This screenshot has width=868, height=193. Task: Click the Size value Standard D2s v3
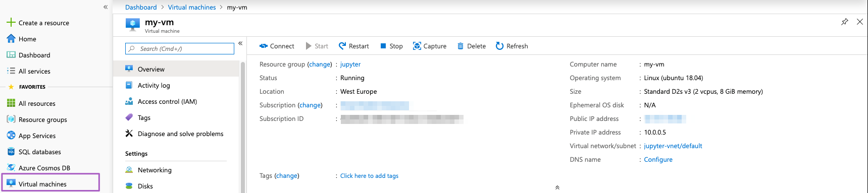coord(703,92)
